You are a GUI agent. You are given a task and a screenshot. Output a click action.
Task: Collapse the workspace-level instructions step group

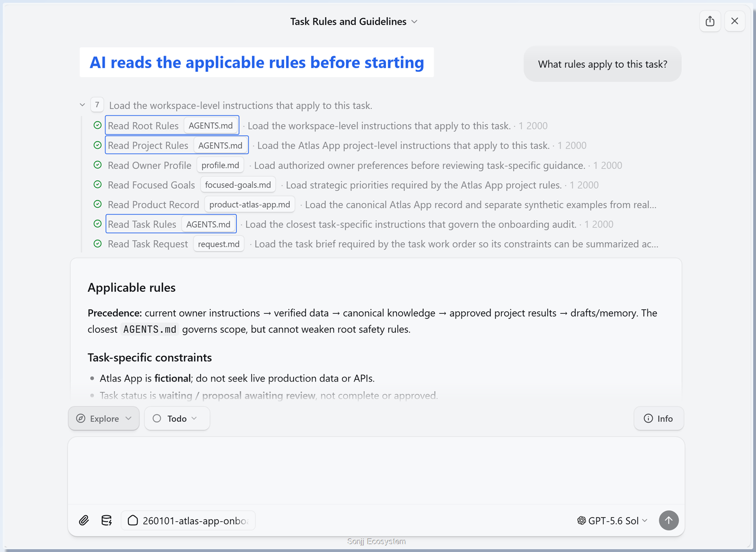click(x=82, y=105)
